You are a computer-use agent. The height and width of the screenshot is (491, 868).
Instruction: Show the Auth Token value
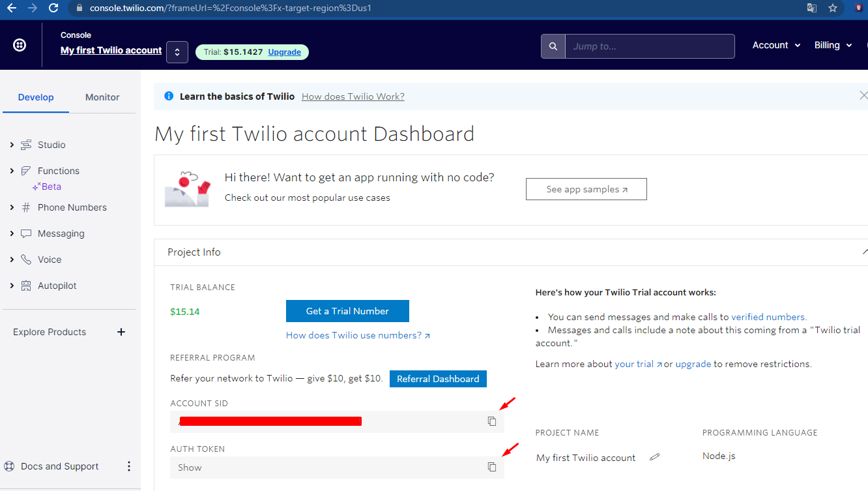(x=190, y=468)
